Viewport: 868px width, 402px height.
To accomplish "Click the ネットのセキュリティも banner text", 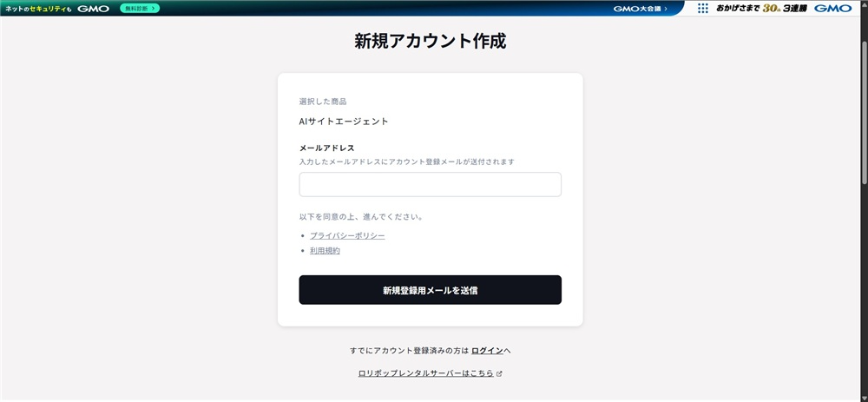I will tap(39, 9).
